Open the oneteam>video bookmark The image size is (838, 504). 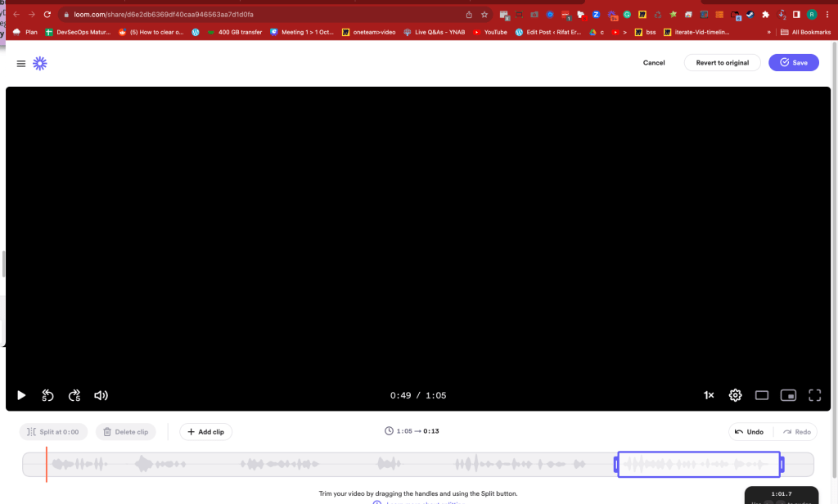pyautogui.click(x=369, y=32)
